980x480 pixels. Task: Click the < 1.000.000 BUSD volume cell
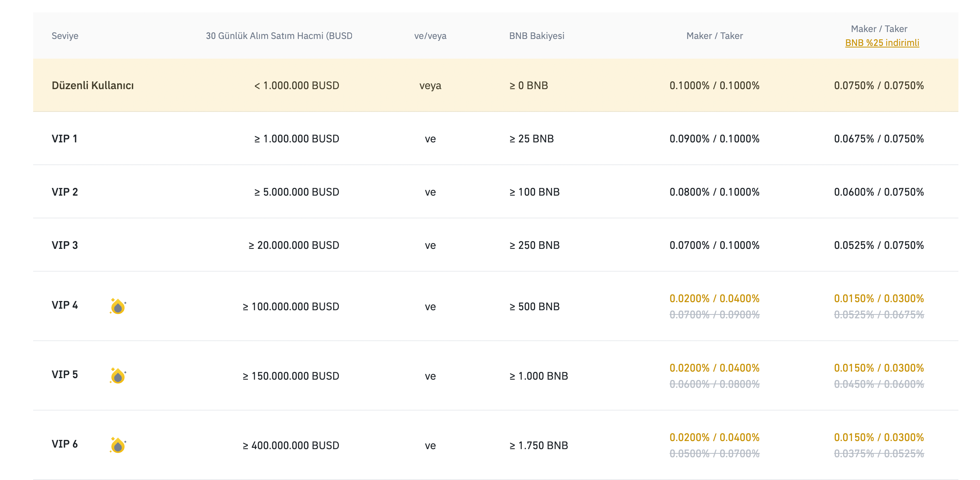tap(296, 85)
